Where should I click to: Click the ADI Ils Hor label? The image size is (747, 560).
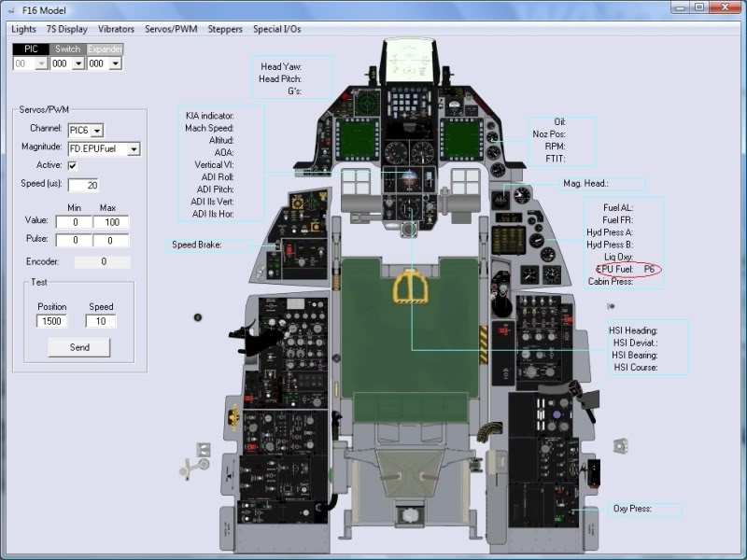pos(213,215)
